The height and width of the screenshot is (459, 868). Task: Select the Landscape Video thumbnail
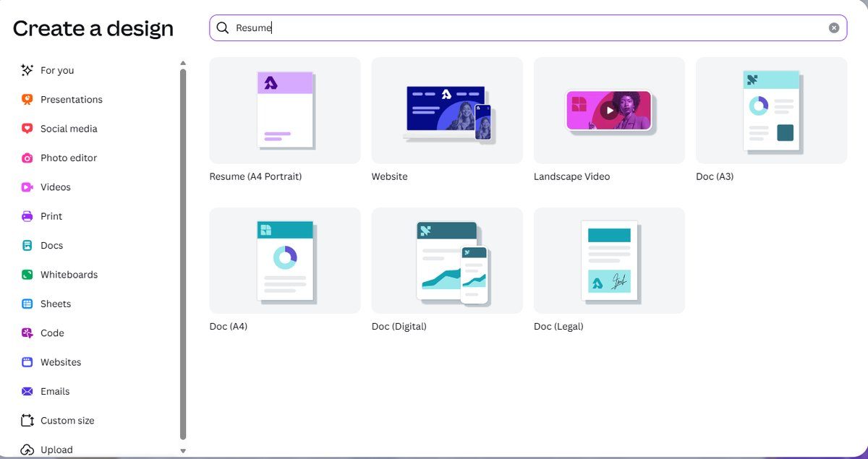click(x=609, y=111)
